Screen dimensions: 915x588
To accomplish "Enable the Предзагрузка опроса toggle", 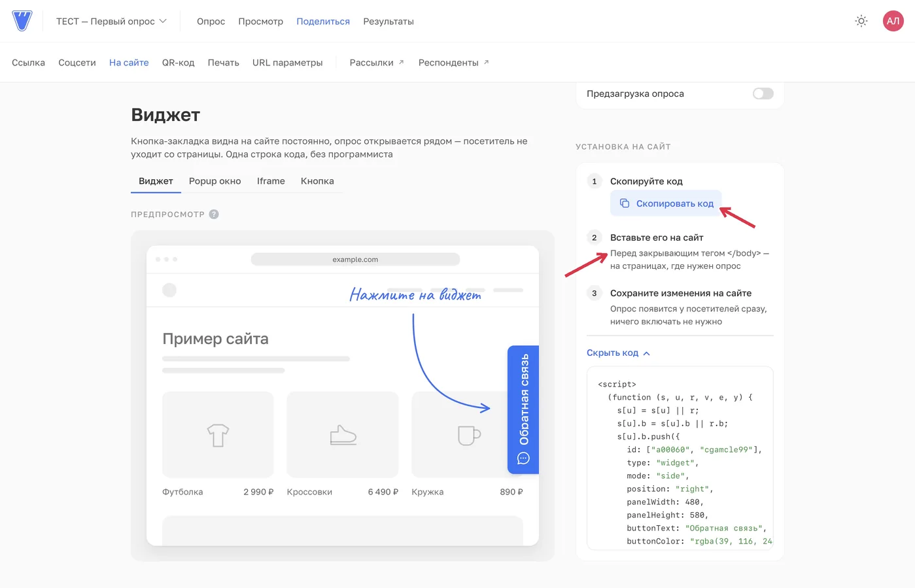I will pos(763,94).
